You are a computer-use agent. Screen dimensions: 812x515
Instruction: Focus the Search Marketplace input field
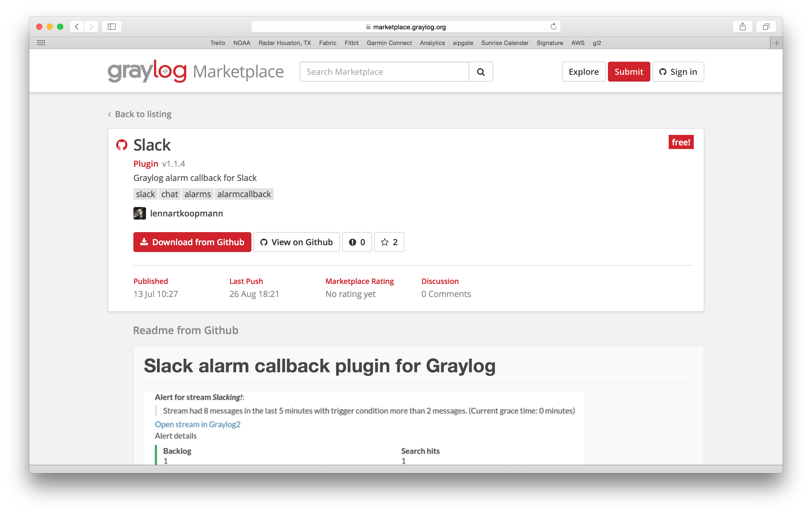(384, 72)
